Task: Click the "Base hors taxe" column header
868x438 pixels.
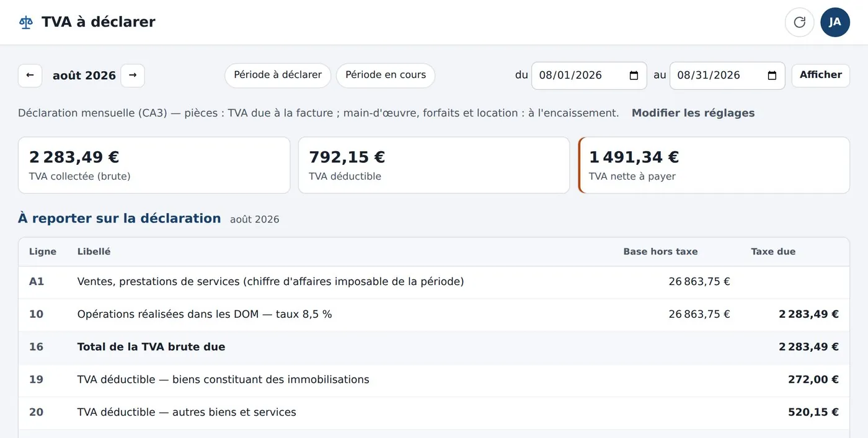Action: coord(660,252)
